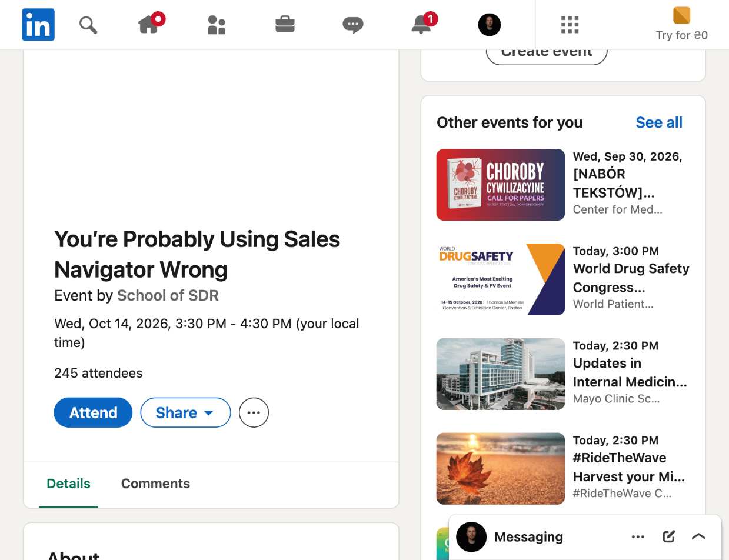This screenshot has width=729, height=560.
Task: Open the [NABÓR TEKSTÓW] event title
Action: [614, 184]
